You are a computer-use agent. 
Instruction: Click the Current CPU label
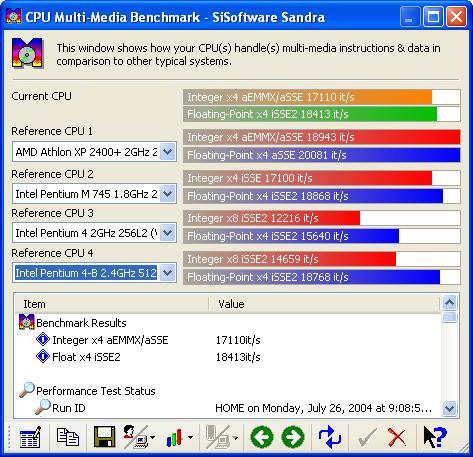click(x=41, y=96)
